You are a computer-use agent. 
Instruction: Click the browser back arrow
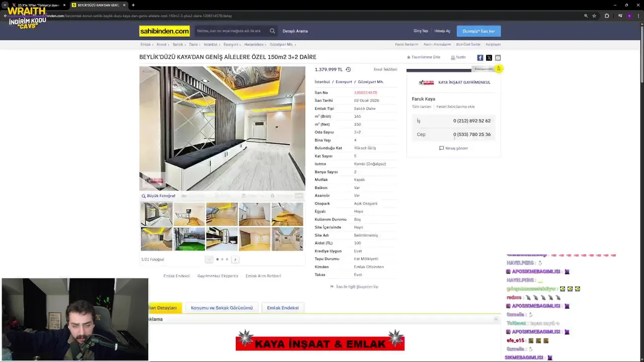[x=5, y=16]
